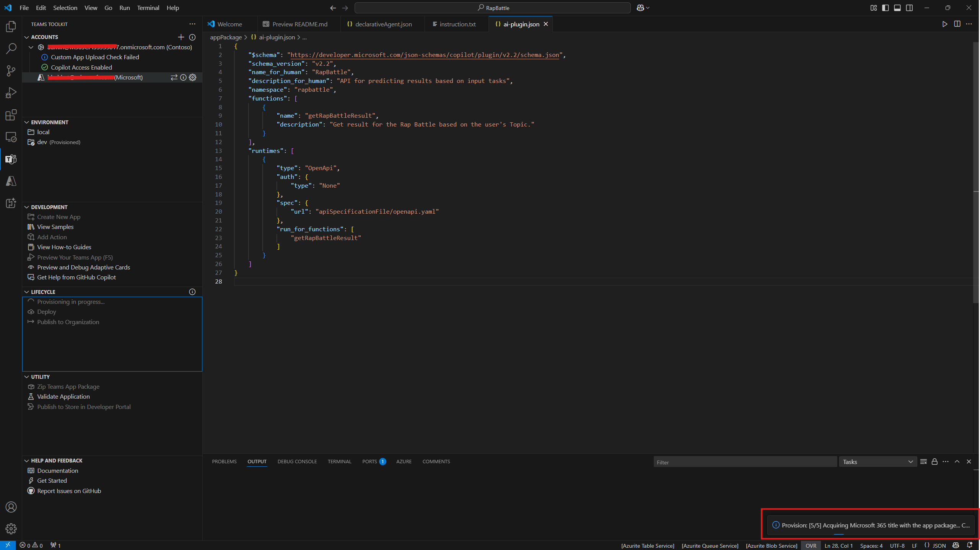Open the Tasks output channel dropdown

(878, 462)
